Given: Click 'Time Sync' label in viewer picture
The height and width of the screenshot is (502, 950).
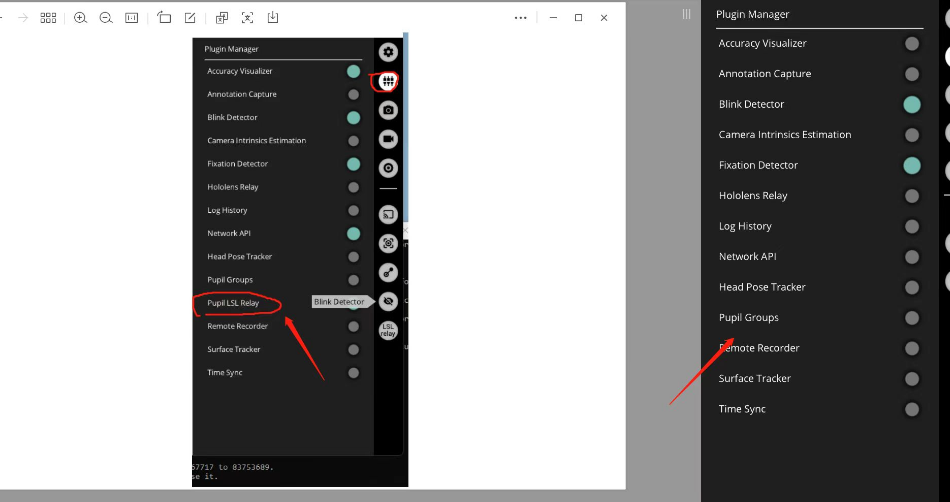Looking at the screenshot, I should pyautogui.click(x=225, y=372).
